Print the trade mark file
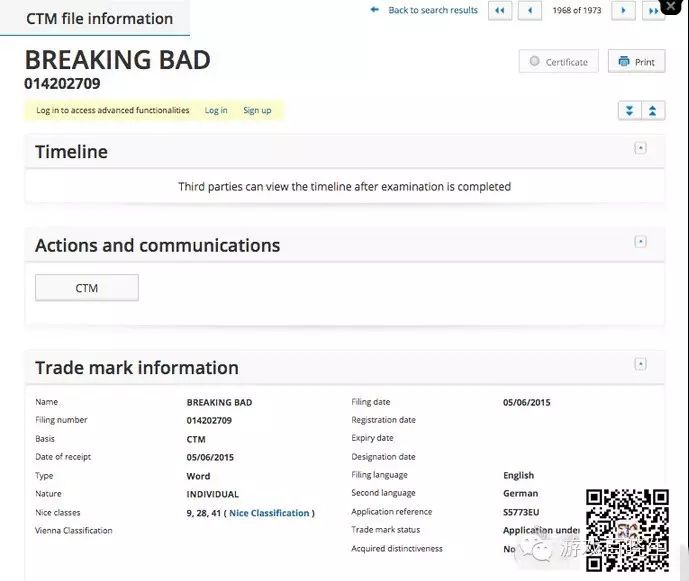This screenshot has height=581, width=689. click(636, 62)
